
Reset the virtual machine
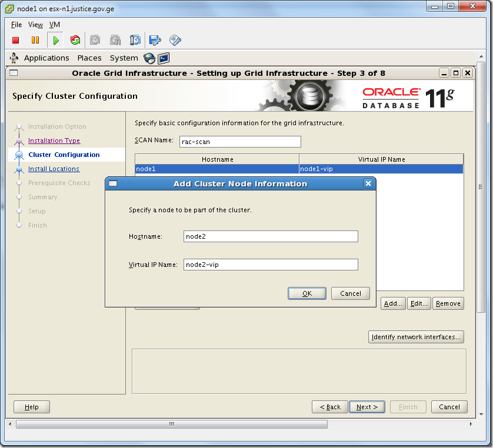[x=75, y=39]
